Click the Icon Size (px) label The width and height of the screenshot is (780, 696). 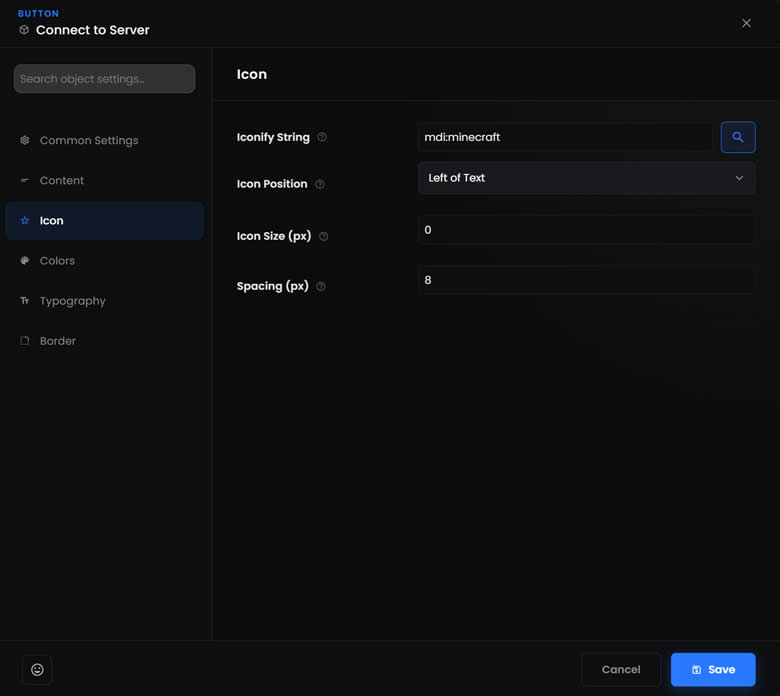(274, 236)
